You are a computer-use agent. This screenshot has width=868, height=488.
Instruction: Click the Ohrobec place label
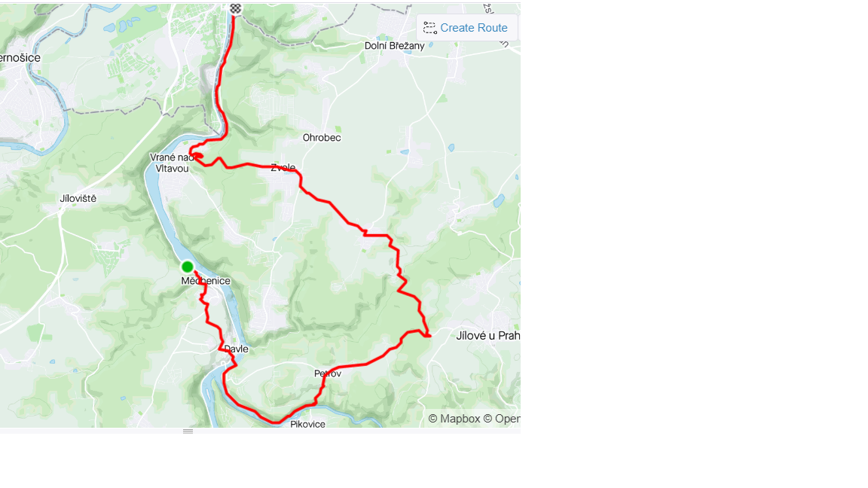322,138
